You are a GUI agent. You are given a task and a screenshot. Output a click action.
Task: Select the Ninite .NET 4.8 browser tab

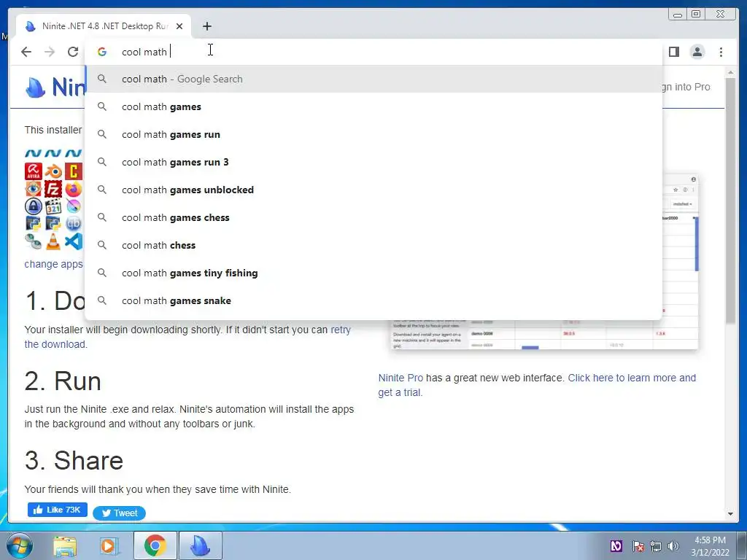[x=104, y=26]
